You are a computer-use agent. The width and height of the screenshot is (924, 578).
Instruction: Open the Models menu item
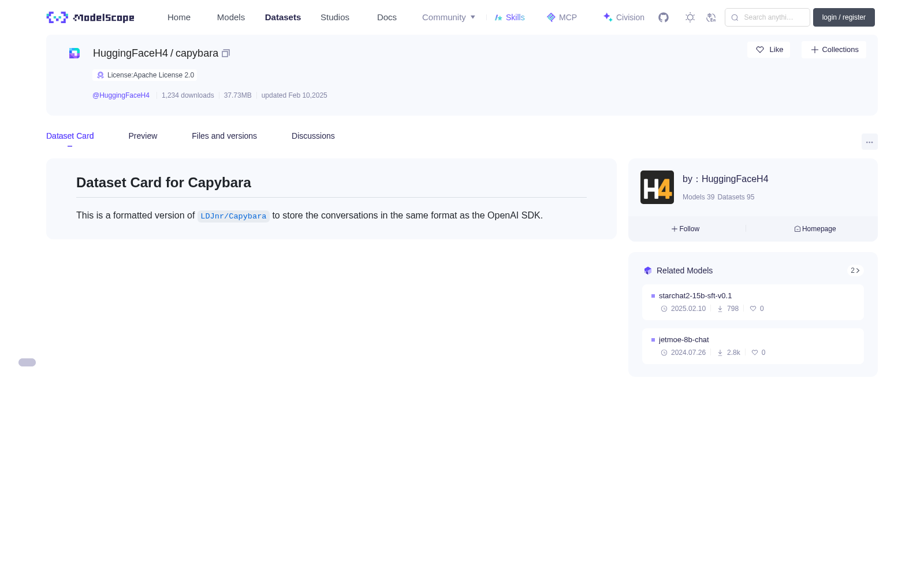[x=231, y=17]
